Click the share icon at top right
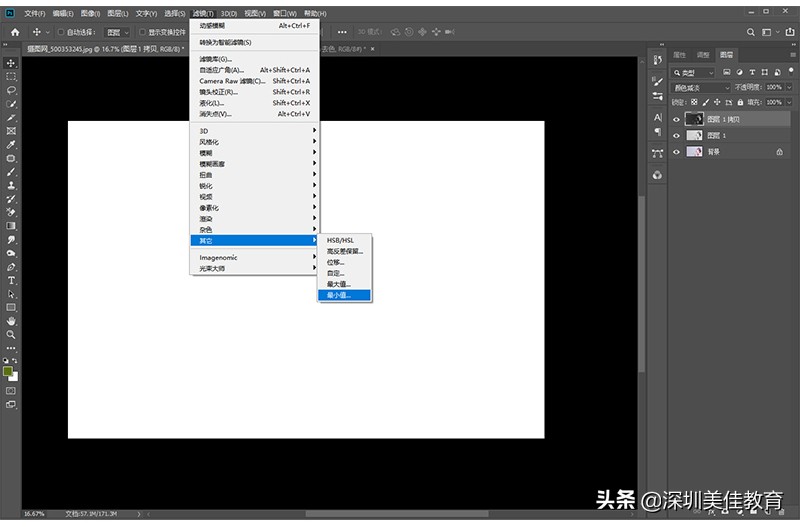 click(x=790, y=32)
